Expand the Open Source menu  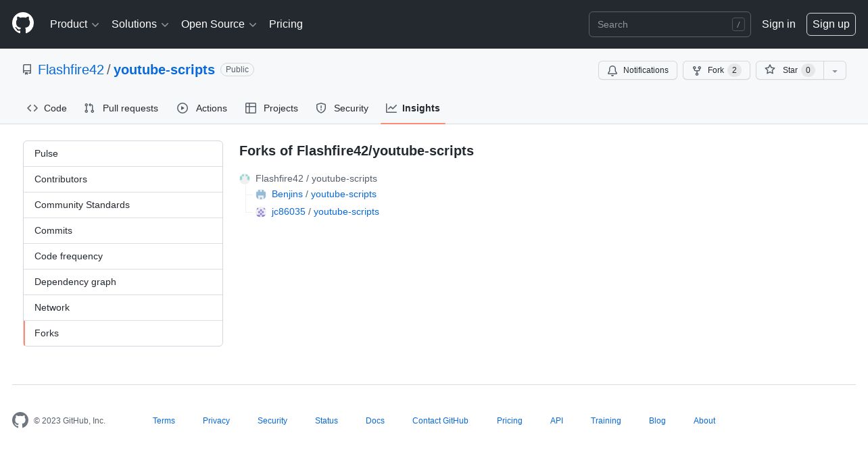point(219,24)
